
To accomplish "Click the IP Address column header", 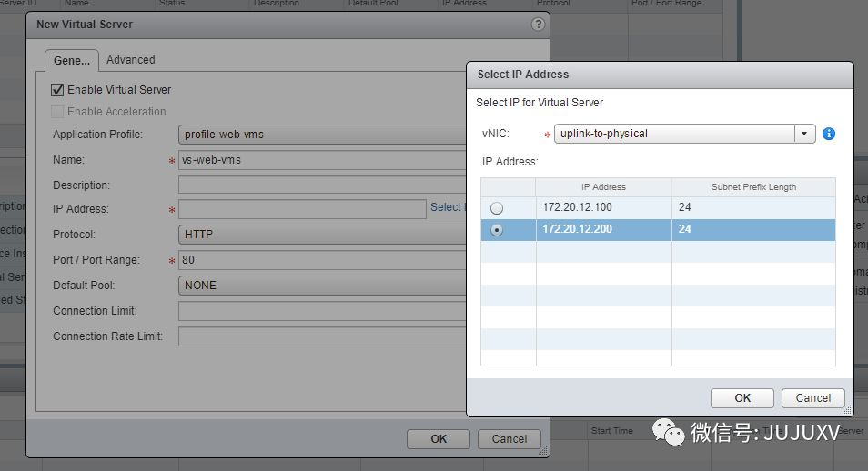I will point(603,187).
